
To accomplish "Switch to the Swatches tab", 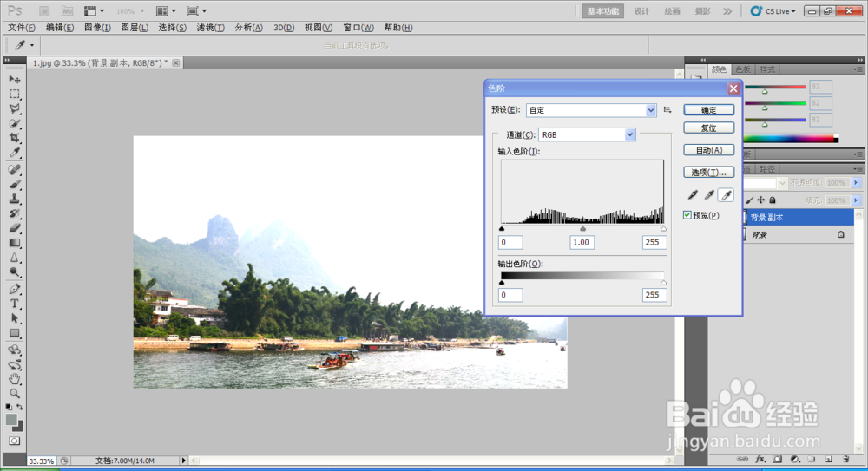I will tap(743, 69).
